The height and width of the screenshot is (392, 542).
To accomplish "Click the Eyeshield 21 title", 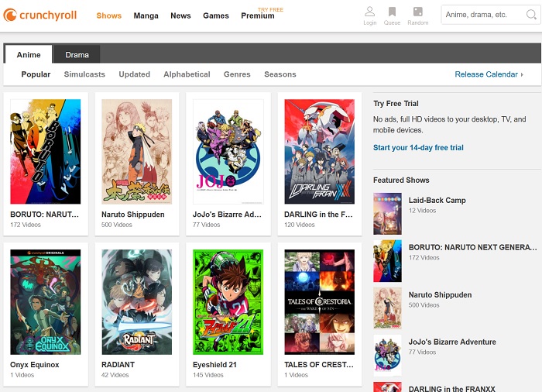I will pos(214,365).
